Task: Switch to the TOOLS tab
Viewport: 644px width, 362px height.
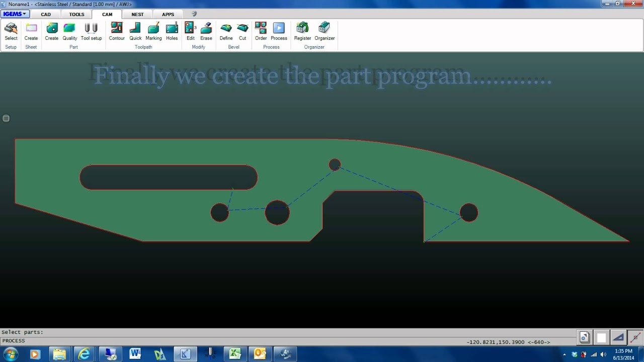Action: coord(76,15)
